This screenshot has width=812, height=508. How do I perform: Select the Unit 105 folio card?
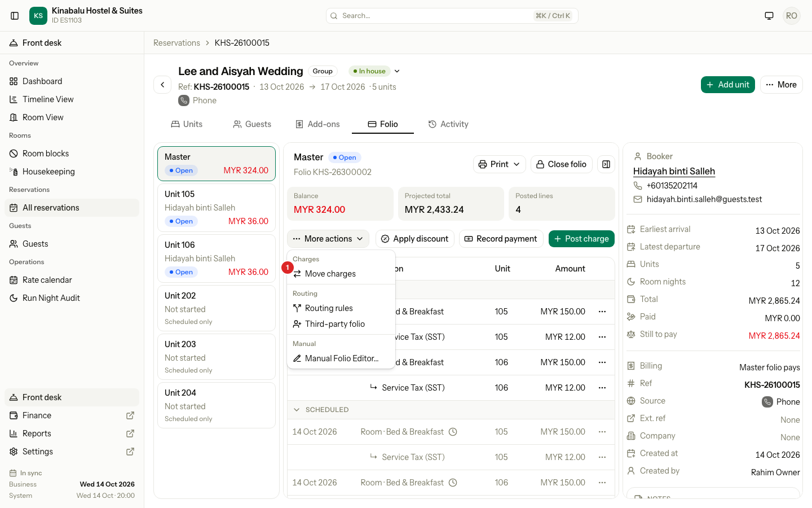[x=217, y=208]
